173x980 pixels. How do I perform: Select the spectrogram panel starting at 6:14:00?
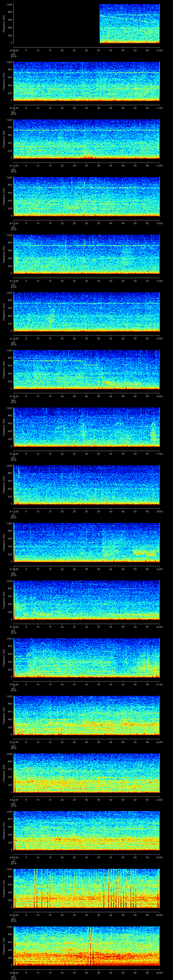[x=87, y=312]
